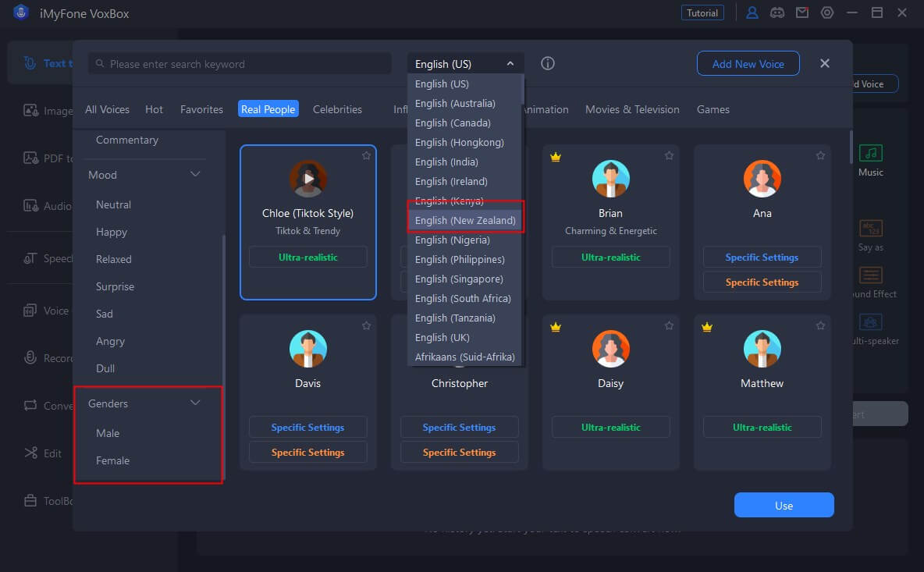Viewport: 924px width, 572px height.
Task: Filter by Happy mood
Action: 112,232
